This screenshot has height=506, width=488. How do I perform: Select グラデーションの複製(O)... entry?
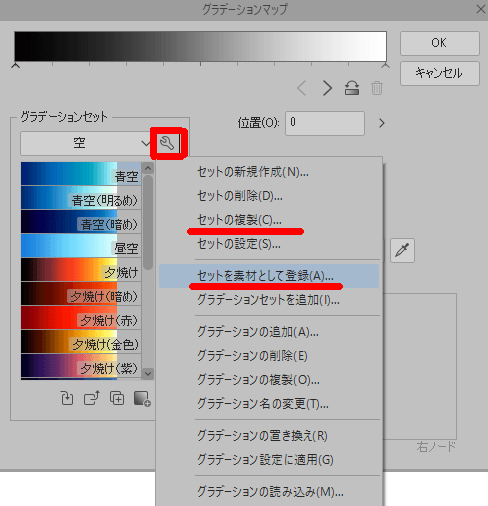tap(269, 380)
